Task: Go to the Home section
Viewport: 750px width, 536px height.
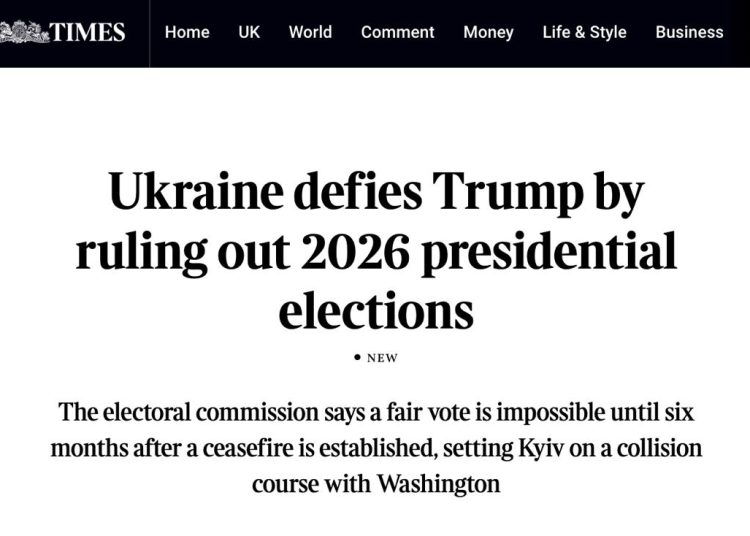Action: pyautogui.click(x=187, y=32)
